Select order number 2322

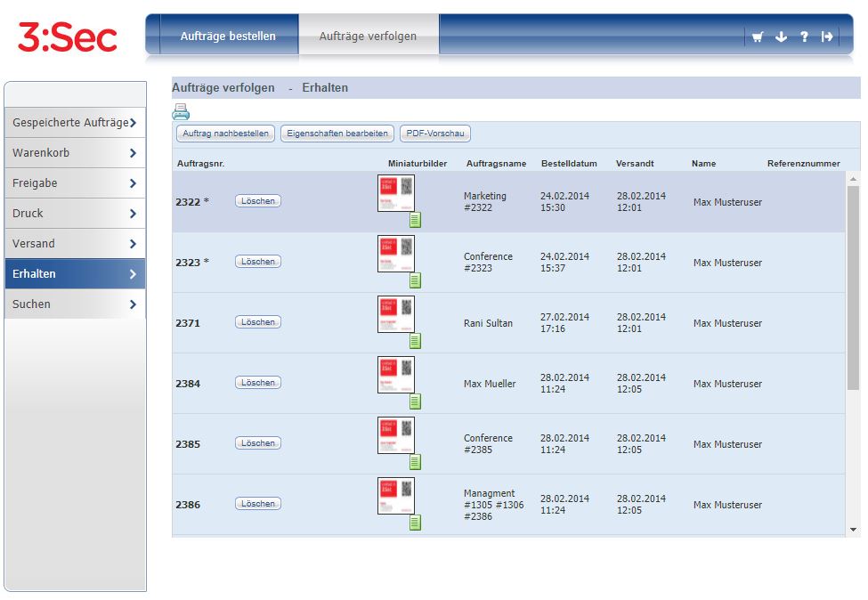point(192,202)
